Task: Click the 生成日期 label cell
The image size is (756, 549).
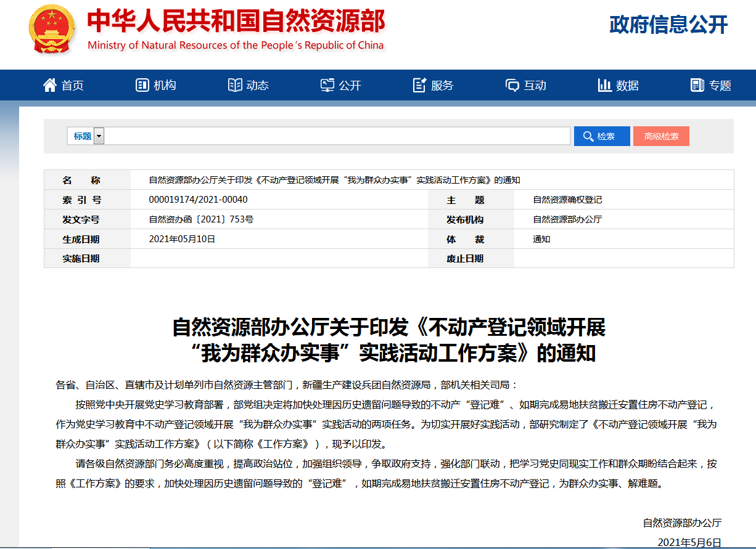Action: [88, 239]
